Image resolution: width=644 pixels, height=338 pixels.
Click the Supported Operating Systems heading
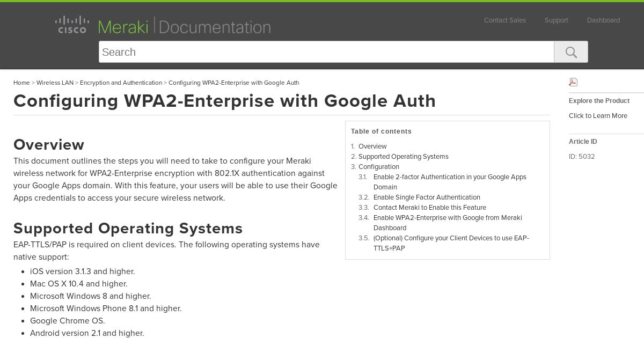point(128,229)
